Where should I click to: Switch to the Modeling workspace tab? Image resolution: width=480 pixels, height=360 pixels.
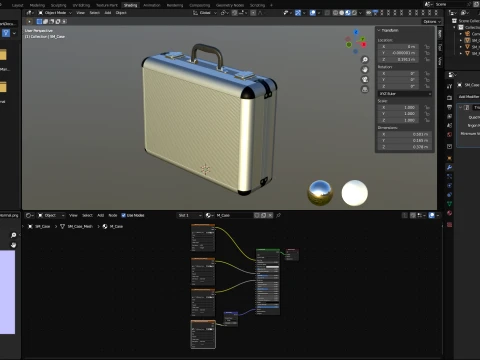point(37,5)
